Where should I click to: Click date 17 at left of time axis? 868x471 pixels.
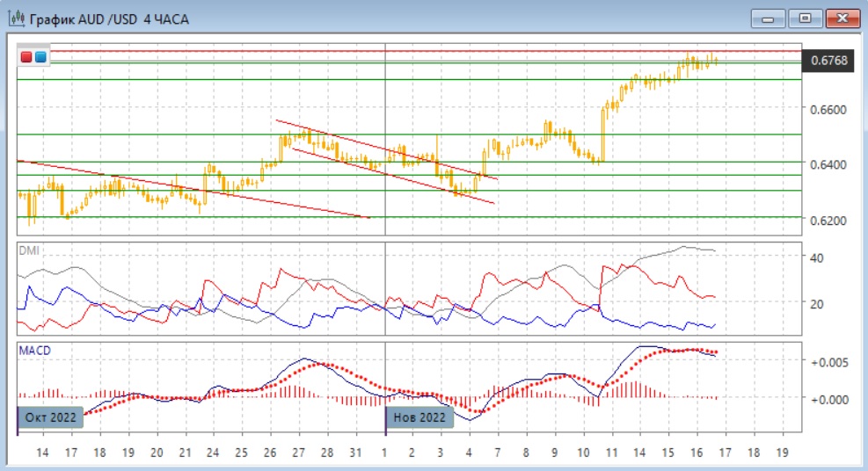click(71, 453)
